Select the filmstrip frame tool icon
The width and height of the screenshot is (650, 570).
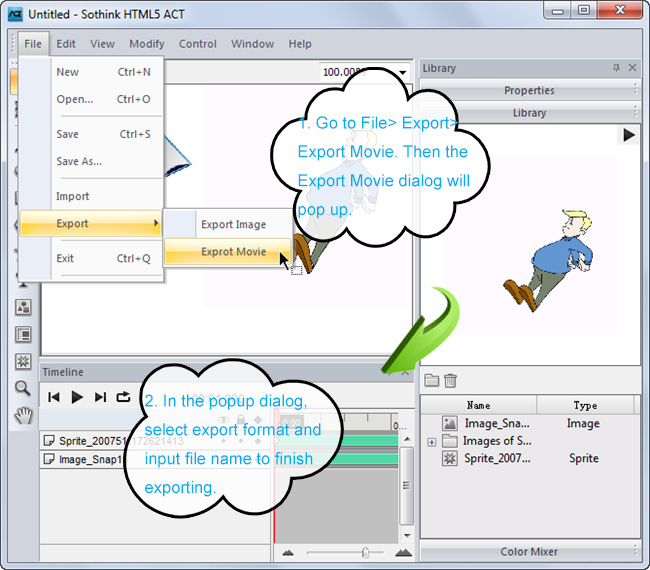point(23,335)
